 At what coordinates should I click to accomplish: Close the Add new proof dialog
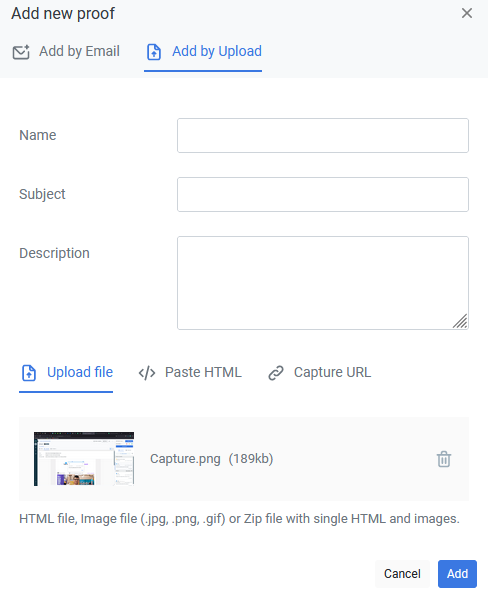467,13
